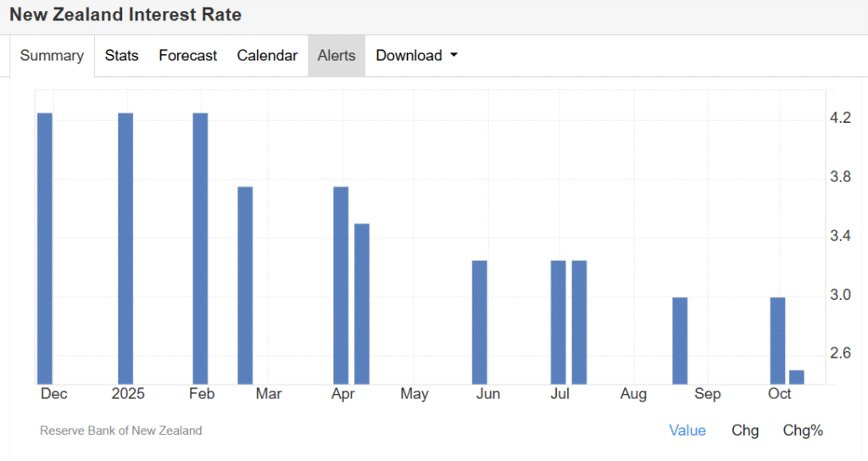Show the chart by Value
The height and width of the screenshot is (461, 868).
tap(687, 430)
